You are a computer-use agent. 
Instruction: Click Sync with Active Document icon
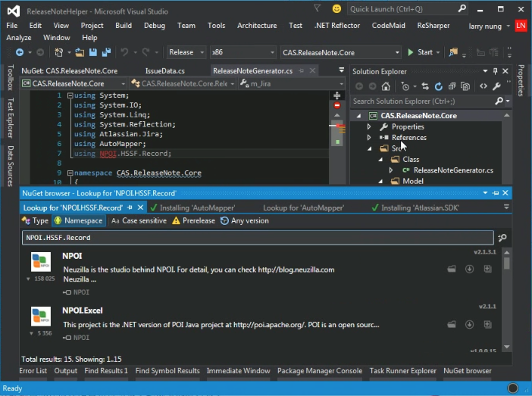coord(425,86)
